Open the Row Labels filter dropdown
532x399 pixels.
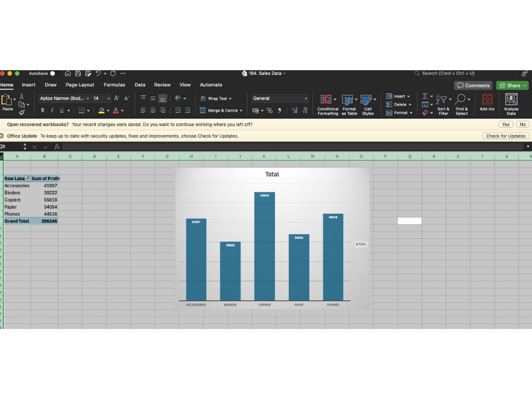[28, 178]
